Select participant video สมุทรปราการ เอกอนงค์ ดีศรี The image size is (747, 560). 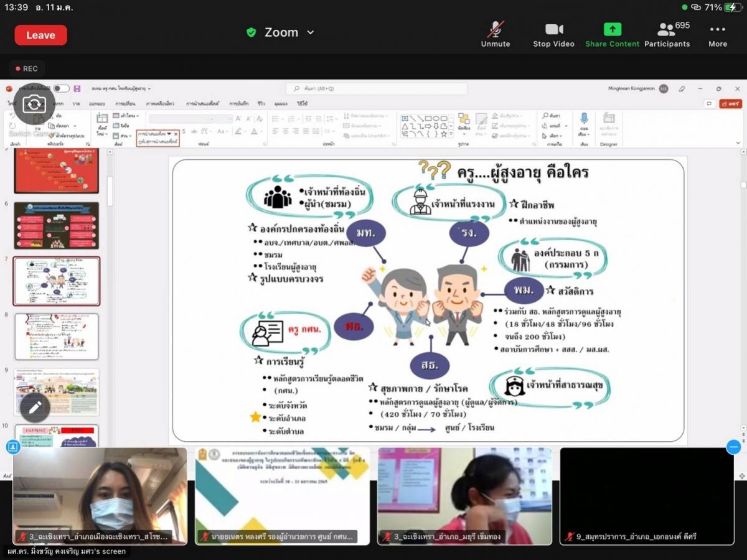[647, 497]
